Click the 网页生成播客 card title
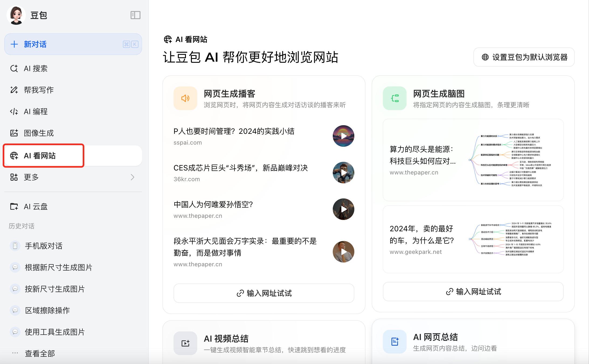The image size is (589, 364). coord(230,94)
